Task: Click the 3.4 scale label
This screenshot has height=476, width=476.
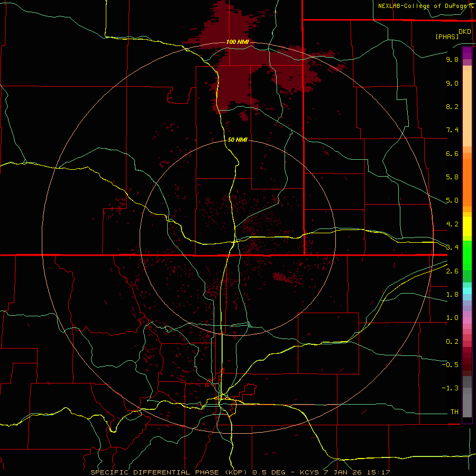Action: [x=452, y=248]
